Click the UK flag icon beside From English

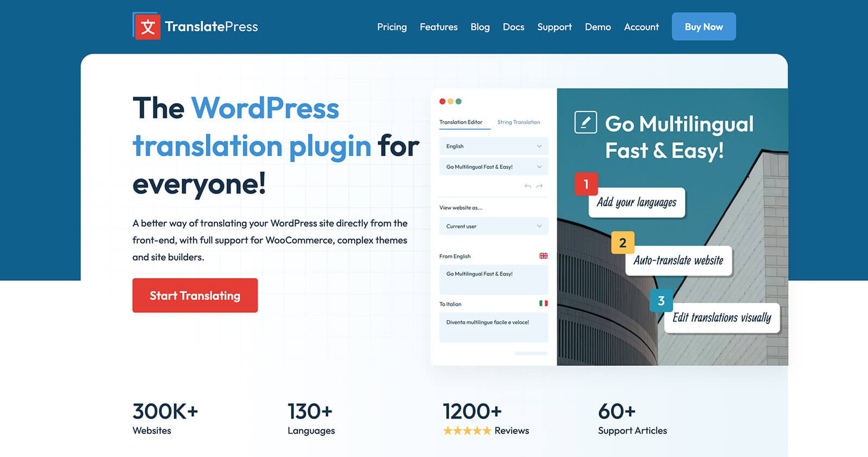coord(544,256)
